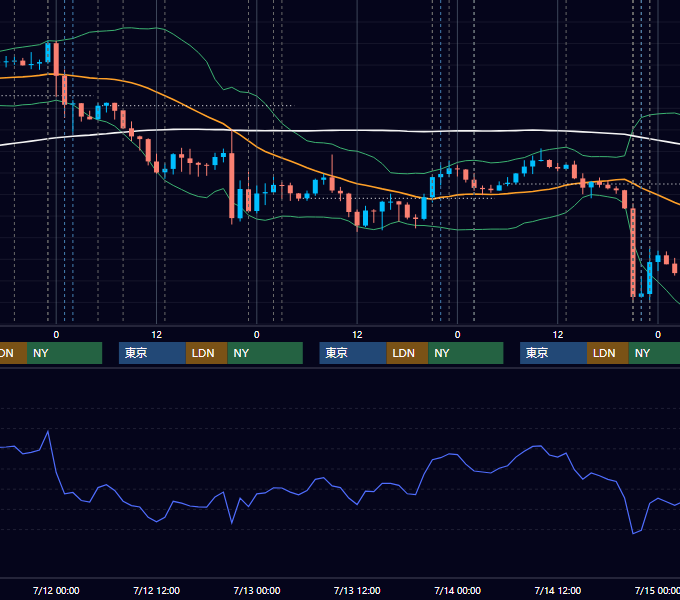Select the LDN session block on 7/14
680x600 pixels.
608,353
